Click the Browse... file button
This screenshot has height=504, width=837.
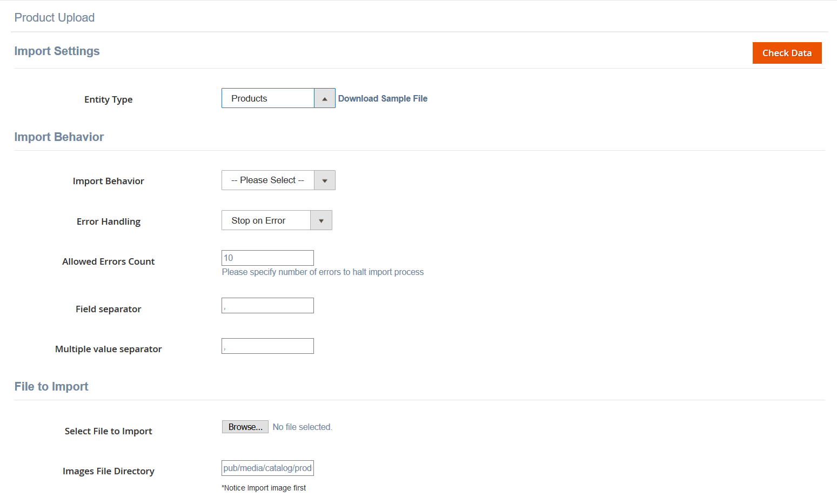tap(245, 427)
